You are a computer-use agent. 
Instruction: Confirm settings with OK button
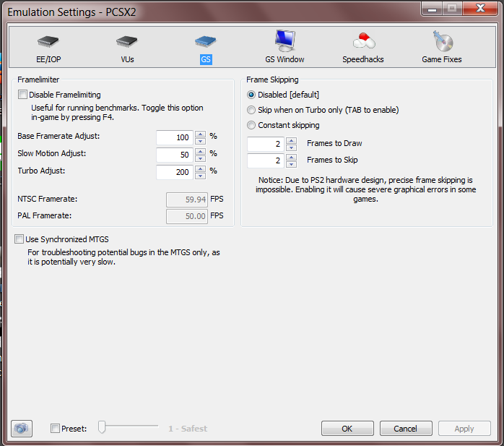347,429
